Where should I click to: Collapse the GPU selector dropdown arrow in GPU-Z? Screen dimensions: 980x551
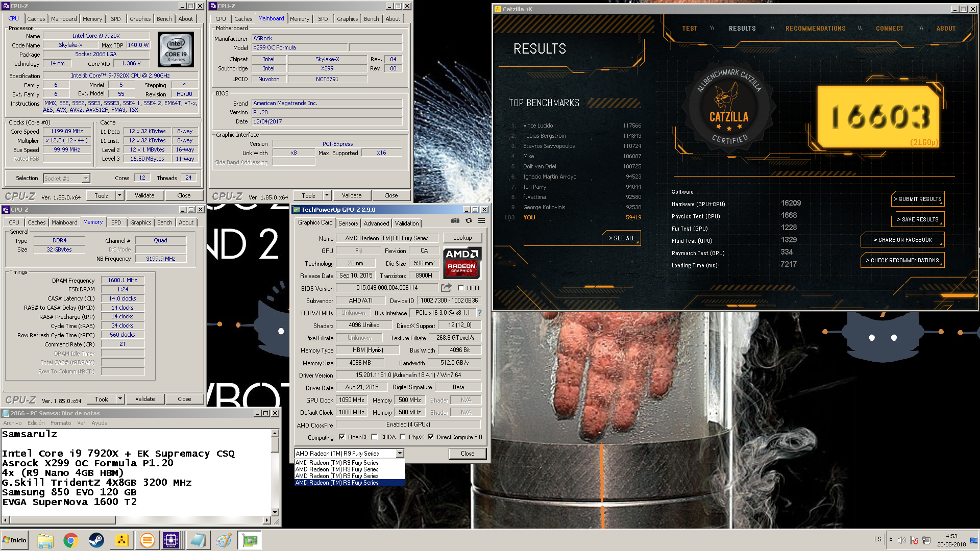point(400,454)
